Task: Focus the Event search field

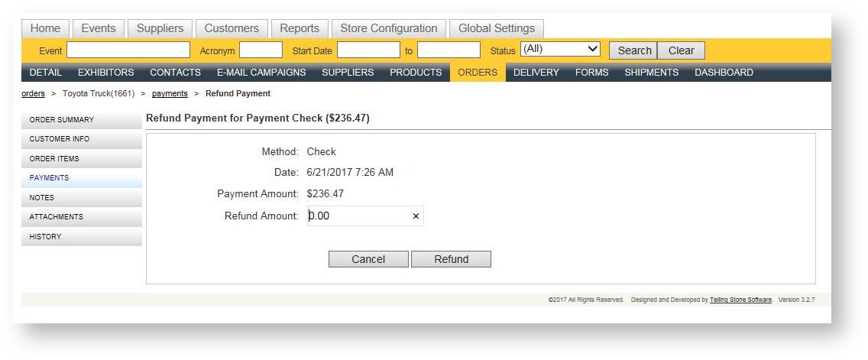Action: [x=128, y=50]
